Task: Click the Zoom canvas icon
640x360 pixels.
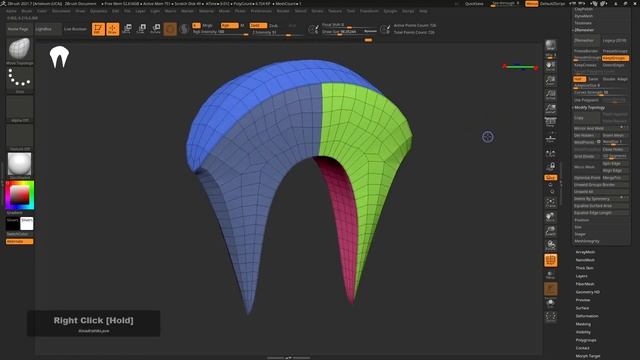Action: (551, 80)
